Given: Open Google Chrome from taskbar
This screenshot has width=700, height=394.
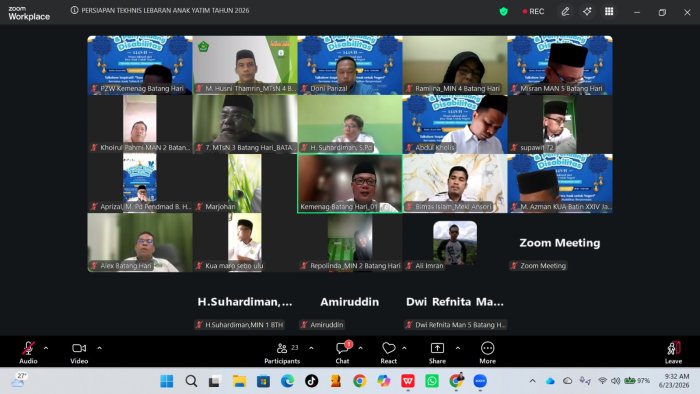Looking at the screenshot, I should (x=359, y=381).
